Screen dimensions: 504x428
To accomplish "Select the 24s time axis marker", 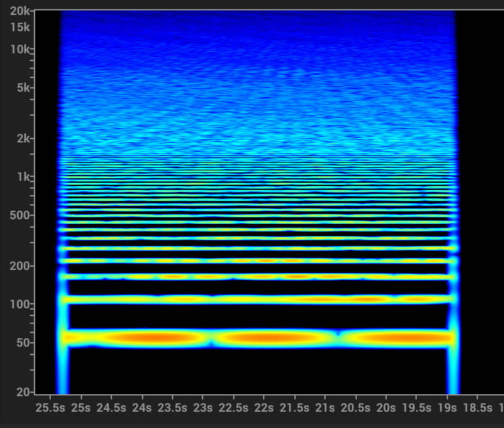I will (x=142, y=408).
